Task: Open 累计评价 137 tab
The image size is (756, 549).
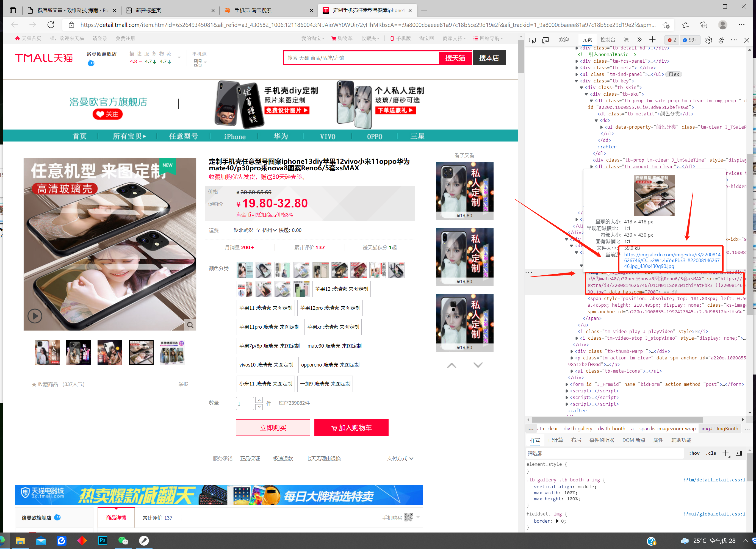Action: (x=157, y=518)
